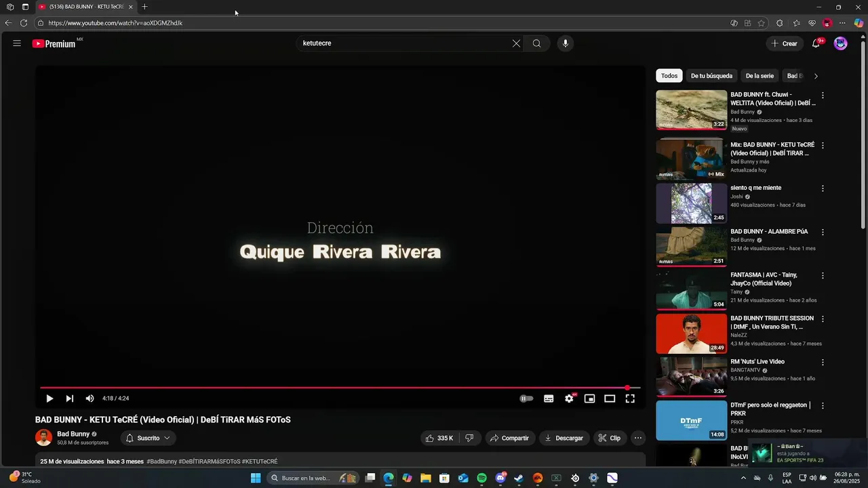Click the Descargar download button
This screenshot has width=868, height=488.
(x=564, y=438)
